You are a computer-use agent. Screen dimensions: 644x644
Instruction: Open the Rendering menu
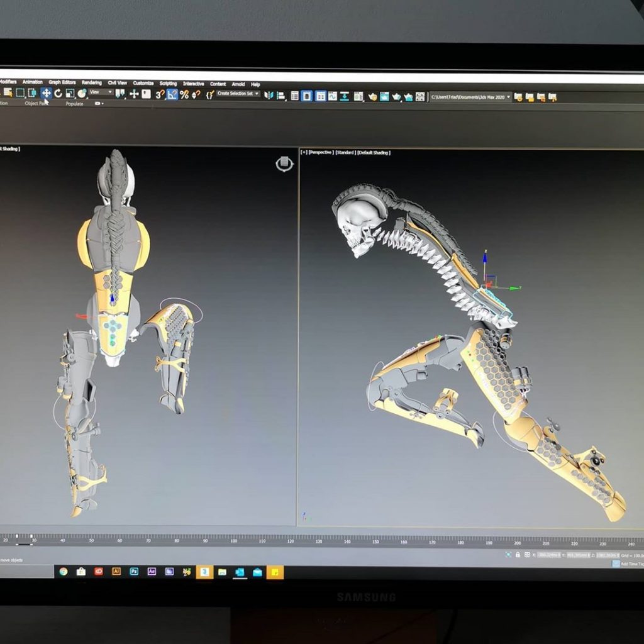92,82
